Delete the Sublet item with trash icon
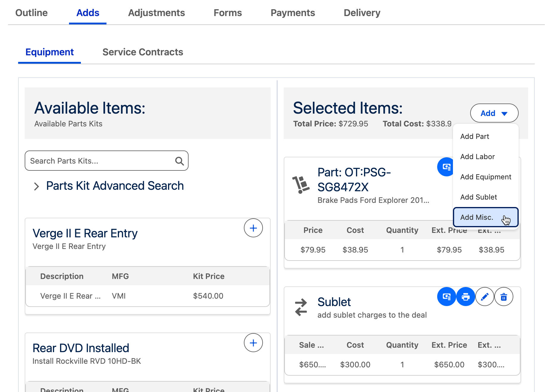549x392 pixels. click(x=503, y=297)
